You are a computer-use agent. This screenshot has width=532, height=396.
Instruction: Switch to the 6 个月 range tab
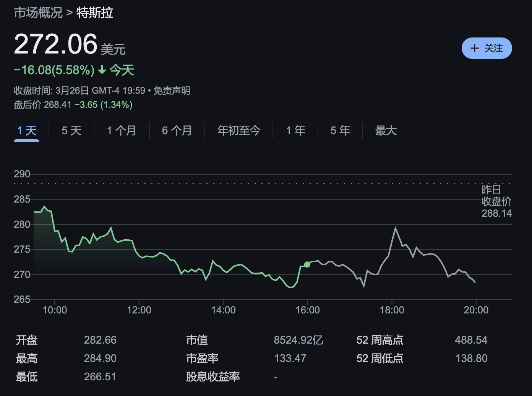tap(177, 131)
